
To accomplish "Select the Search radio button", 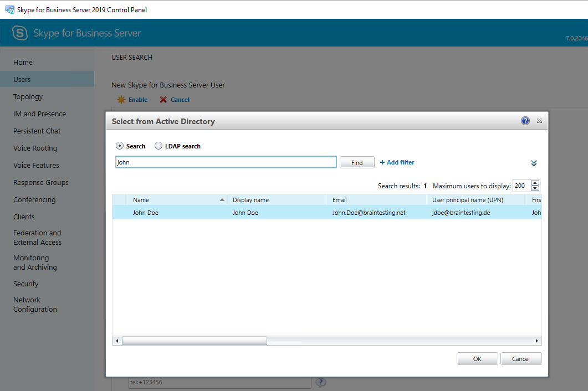I will 120,146.
